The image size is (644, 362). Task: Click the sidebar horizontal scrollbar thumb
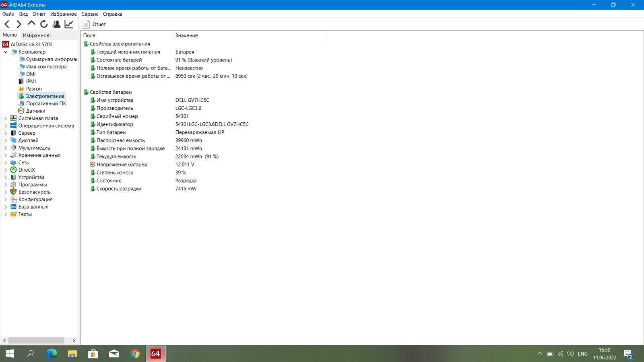click(x=36, y=340)
